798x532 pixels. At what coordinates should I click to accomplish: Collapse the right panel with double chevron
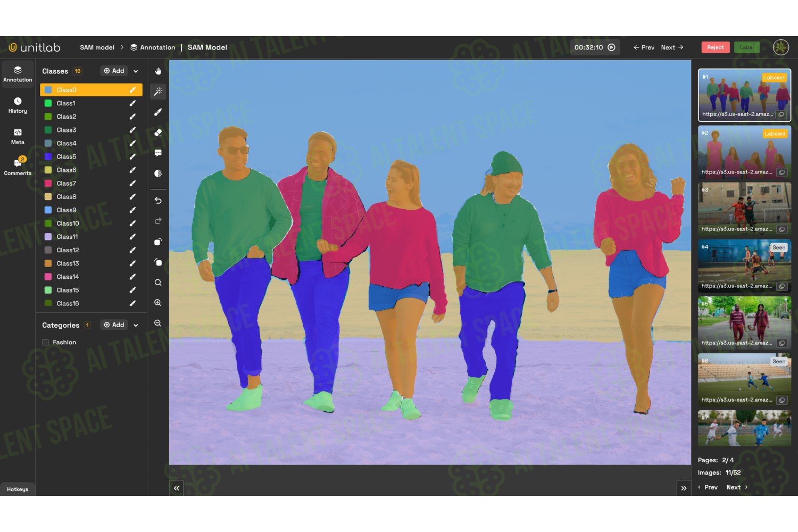tap(684, 488)
